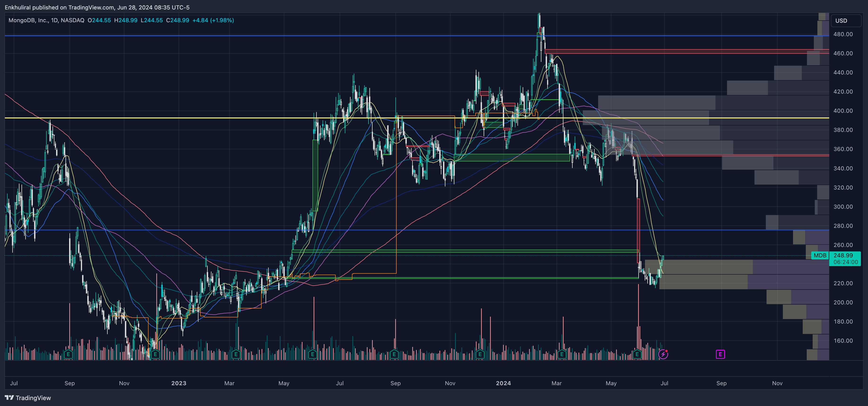Click the earnings E marker at March 2024
Image resolution: width=868 pixels, height=406 pixels.
pos(562,354)
